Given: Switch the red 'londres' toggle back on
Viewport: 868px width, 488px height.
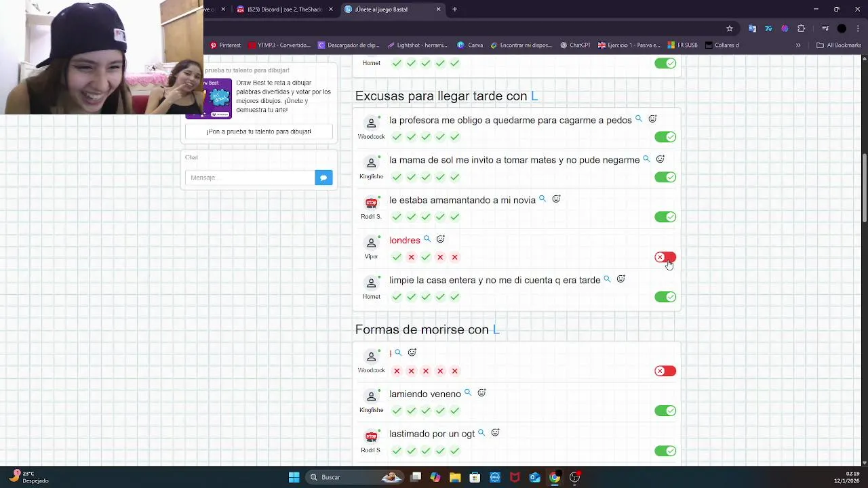Looking at the screenshot, I should tap(665, 257).
